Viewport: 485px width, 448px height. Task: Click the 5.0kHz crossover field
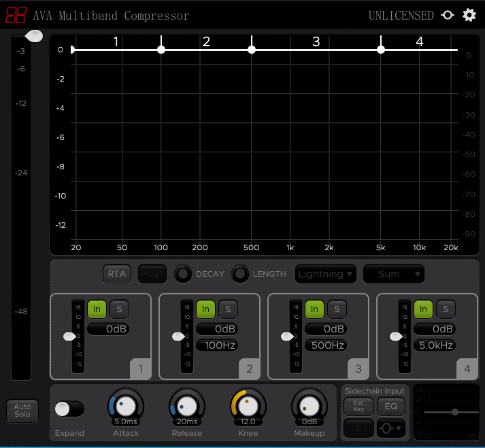(x=435, y=345)
